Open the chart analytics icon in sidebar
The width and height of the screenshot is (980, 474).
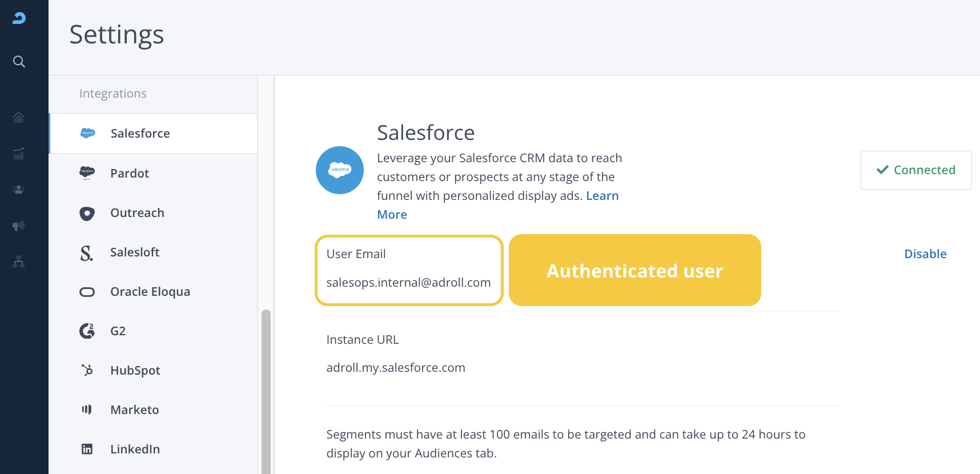coord(19,154)
